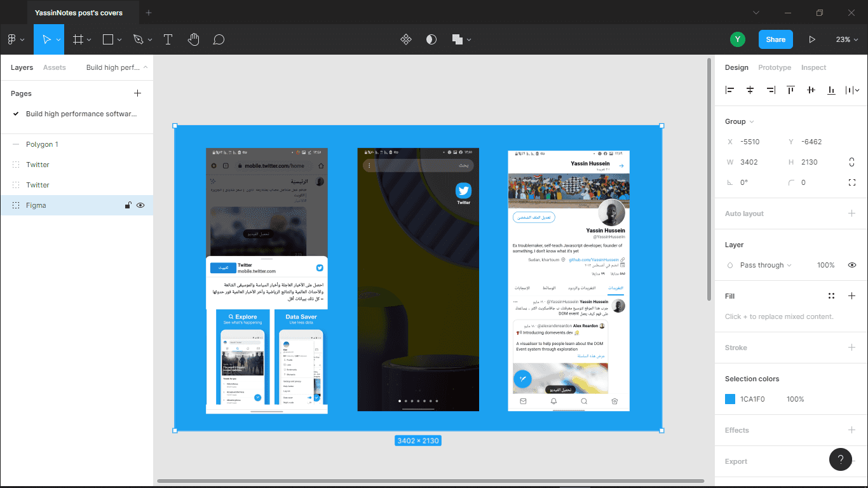Select the Comment tool

[219, 39]
